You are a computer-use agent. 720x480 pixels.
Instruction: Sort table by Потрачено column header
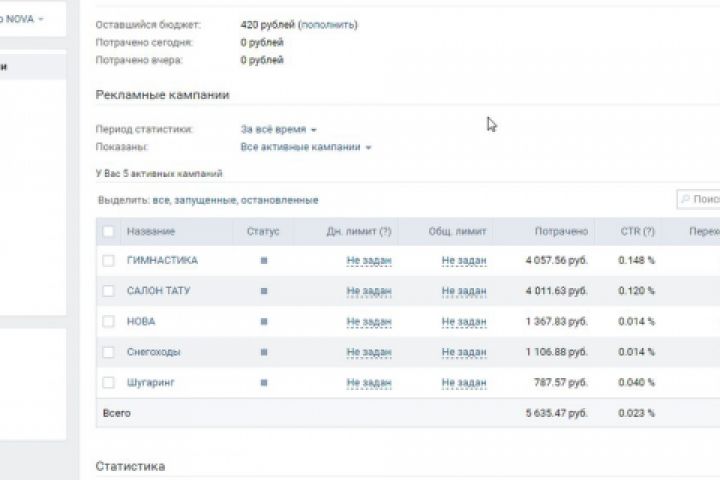pyautogui.click(x=560, y=232)
